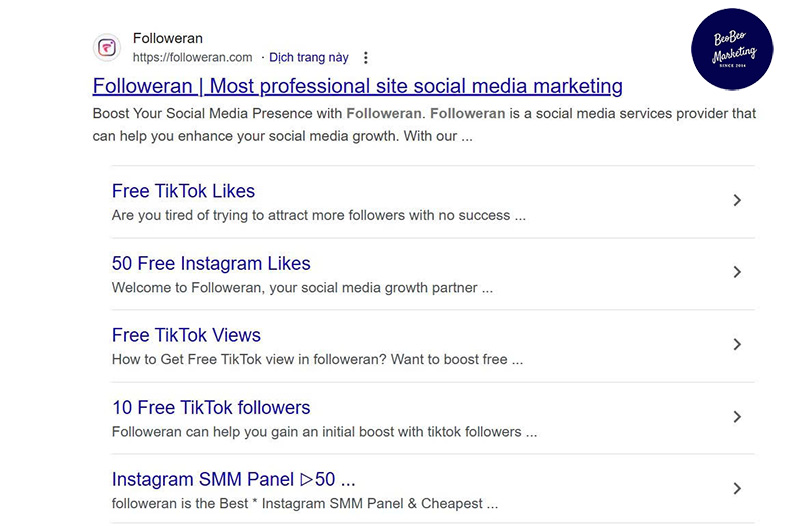Open the three-dot result options menu

(365, 58)
